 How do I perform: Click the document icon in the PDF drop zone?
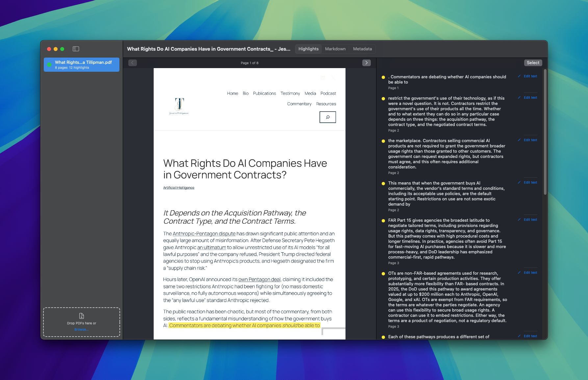(81, 316)
